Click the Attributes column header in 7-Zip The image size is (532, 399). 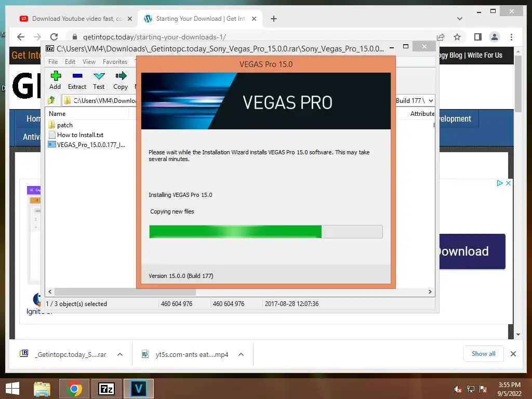pyautogui.click(x=422, y=114)
